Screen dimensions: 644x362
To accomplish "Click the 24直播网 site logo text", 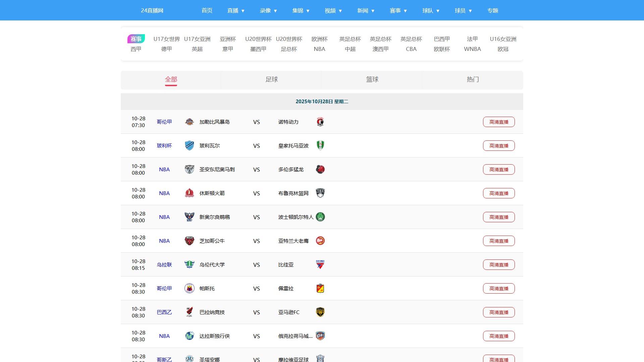I will 152,10.
